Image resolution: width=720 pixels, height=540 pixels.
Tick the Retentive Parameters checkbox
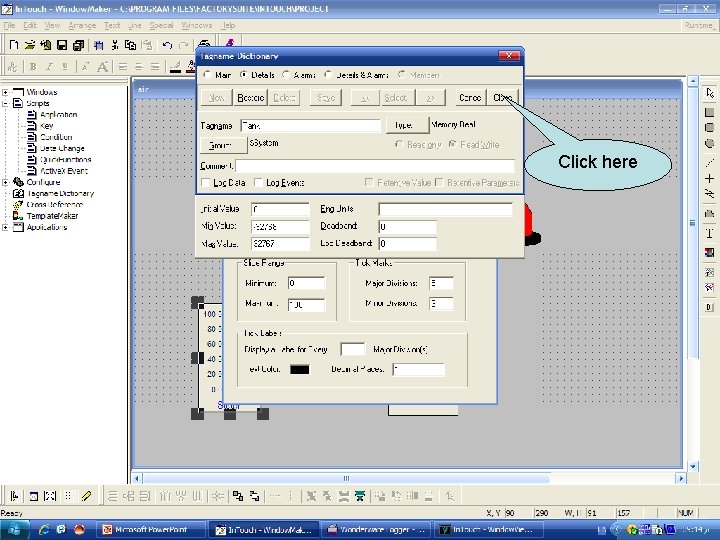(x=439, y=183)
